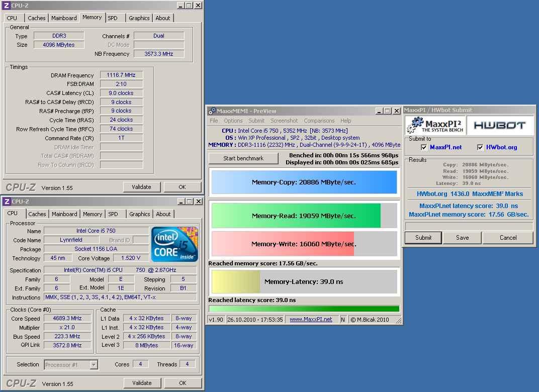Switch to Mainboard tab in the upper CPU-Z window
The height and width of the screenshot is (392, 539).
tap(64, 18)
